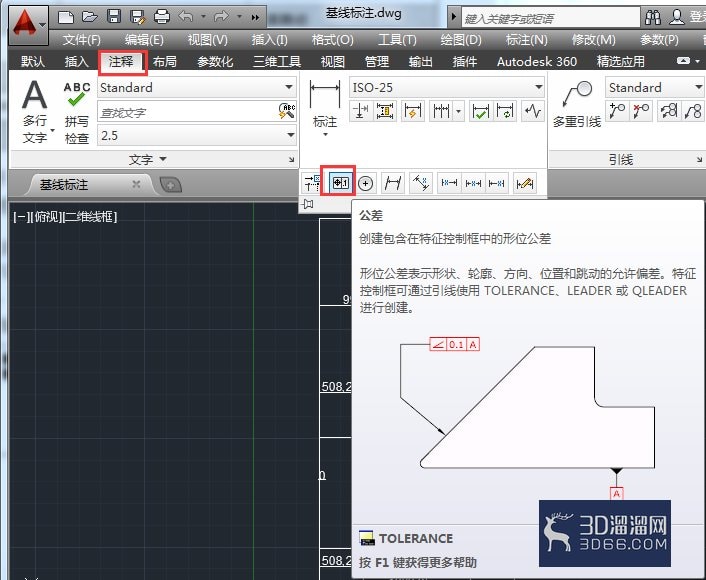Click the dimension break icon

[x=361, y=111]
